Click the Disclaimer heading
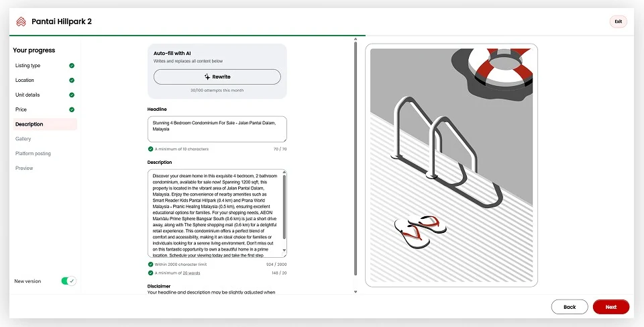Image resolution: width=644 pixels, height=327 pixels. point(159,286)
